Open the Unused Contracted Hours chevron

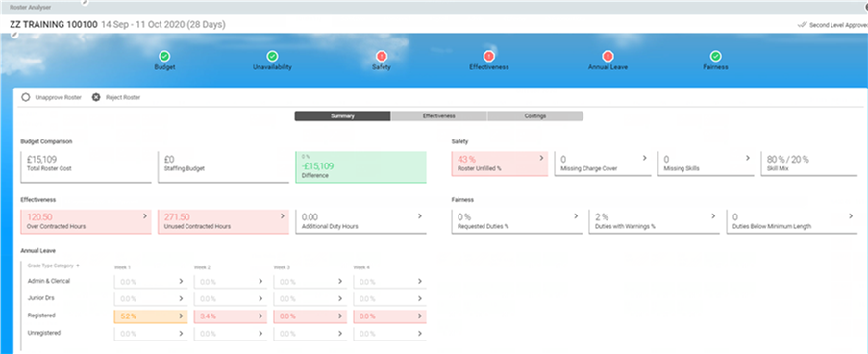283,216
